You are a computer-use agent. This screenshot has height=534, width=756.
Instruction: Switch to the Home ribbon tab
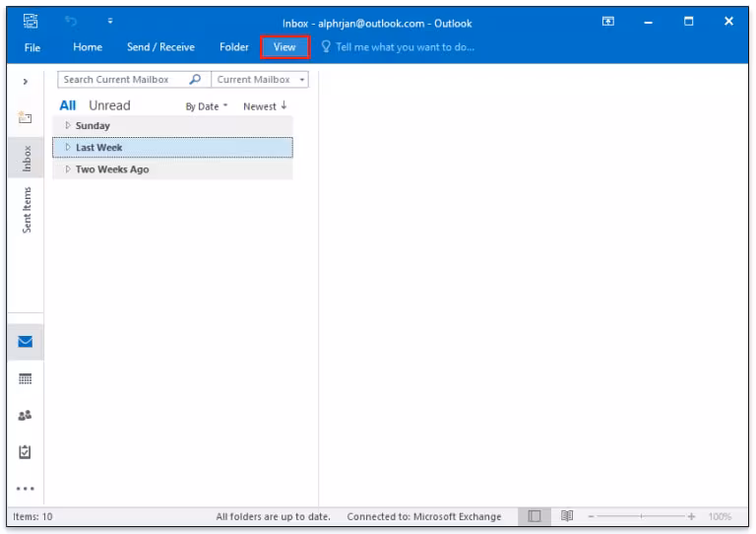click(x=88, y=47)
